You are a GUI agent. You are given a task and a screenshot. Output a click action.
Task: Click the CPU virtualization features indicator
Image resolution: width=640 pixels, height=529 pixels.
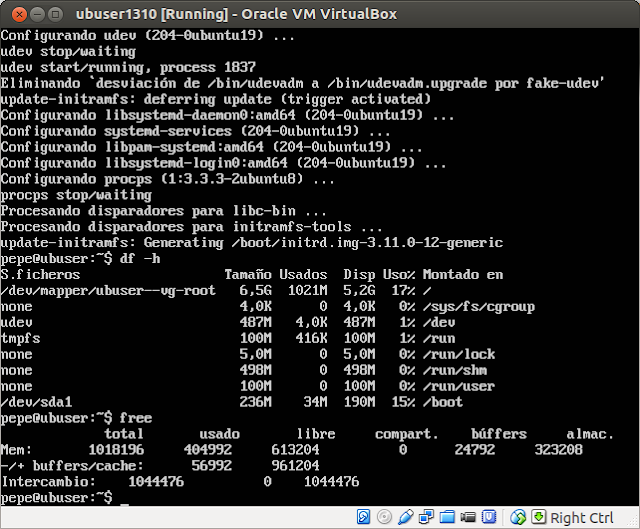coord(489,517)
